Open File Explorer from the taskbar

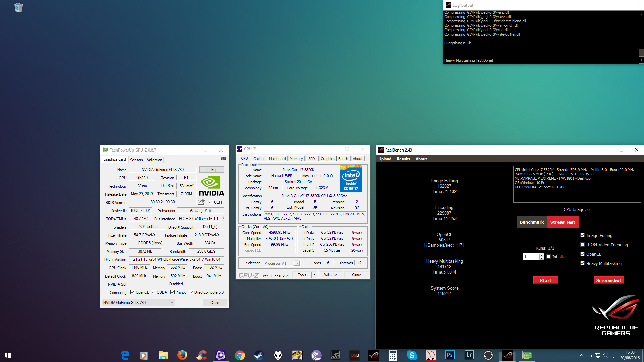click(x=163, y=355)
